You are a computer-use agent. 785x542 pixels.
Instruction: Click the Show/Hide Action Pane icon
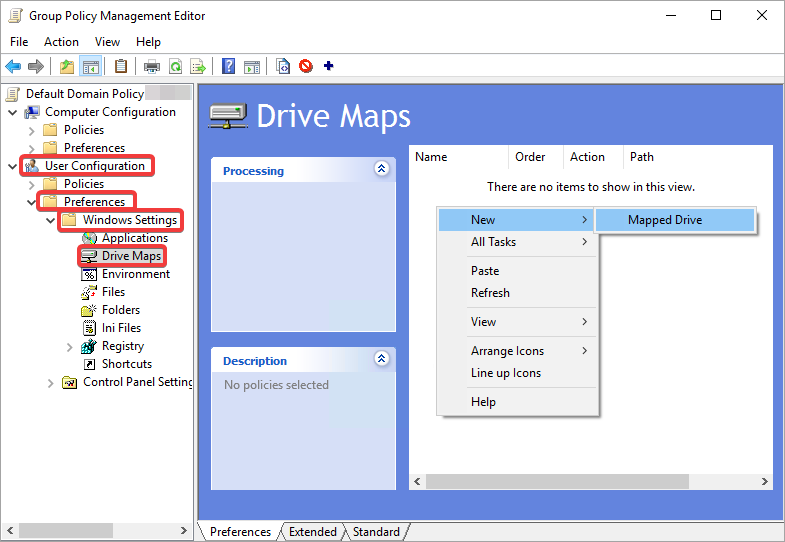252,66
